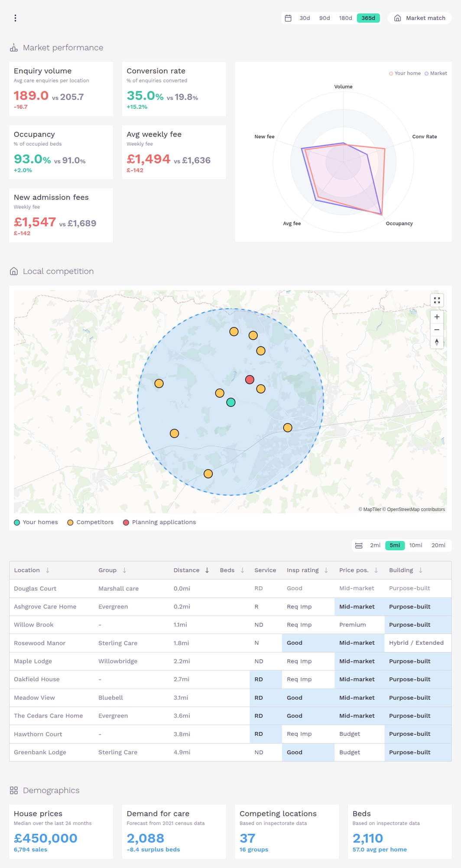The width and height of the screenshot is (461, 868).
Task: Open the New admission fees card
Action: (61, 215)
